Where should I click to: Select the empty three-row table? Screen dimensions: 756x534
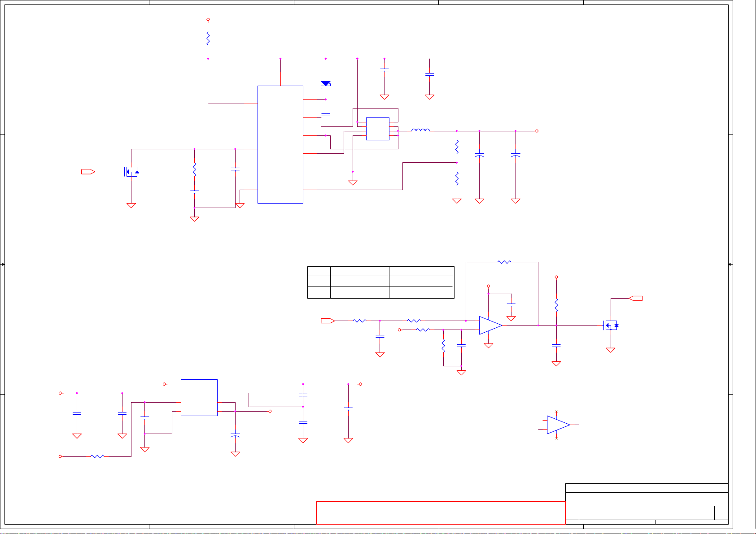point(381,282)
